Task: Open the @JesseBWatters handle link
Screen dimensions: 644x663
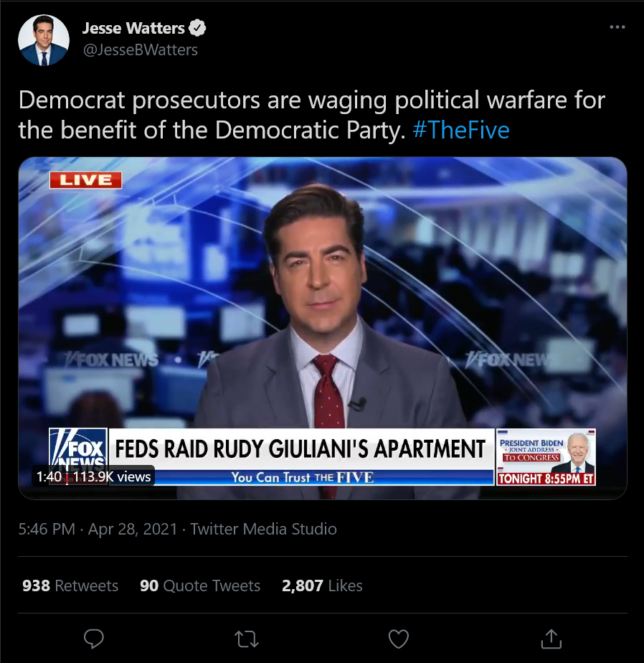Action: [141, 50]
